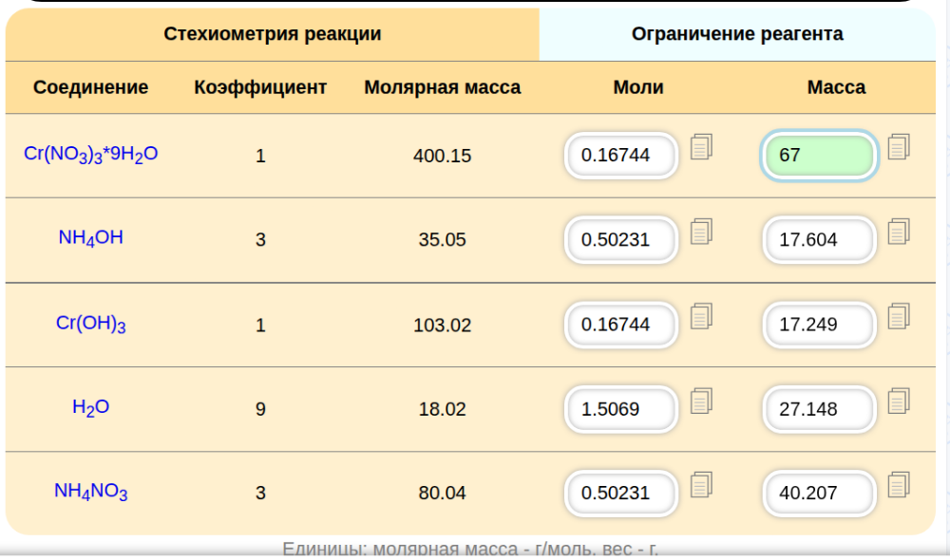Screen dimensions: 950x560
Task: Copy Cr(OH)3 mass value 17.249
Action: (x=899, y=316)
